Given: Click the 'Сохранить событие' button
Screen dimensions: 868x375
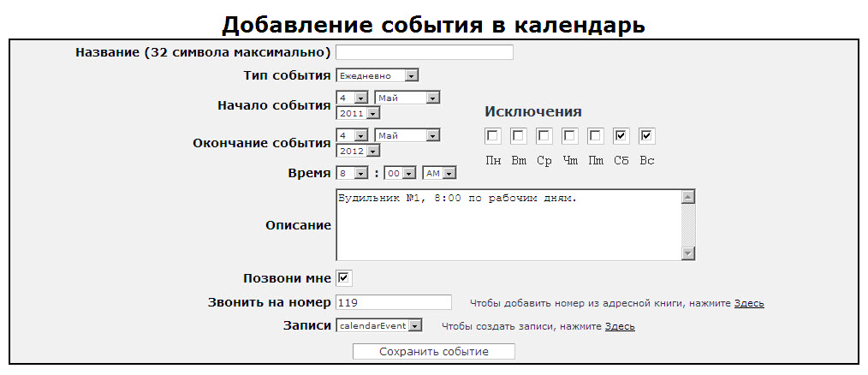Looking at the screenshot, I should (433, 352).
